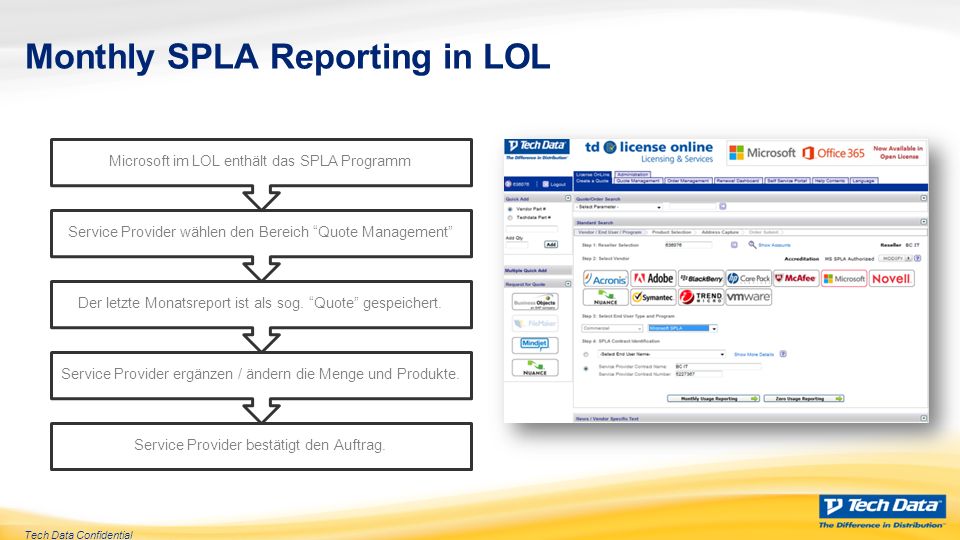Image resolution: width=960 pixels, height=540 pixels.
Task: Select the Nuance vendor logo in Step 2
Action: click(606, 297)
